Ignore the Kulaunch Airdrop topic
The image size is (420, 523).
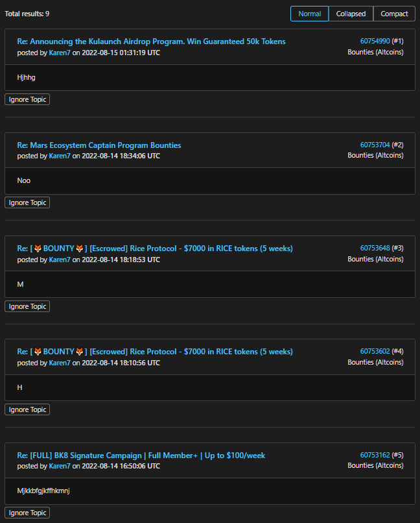coord(27,99)
